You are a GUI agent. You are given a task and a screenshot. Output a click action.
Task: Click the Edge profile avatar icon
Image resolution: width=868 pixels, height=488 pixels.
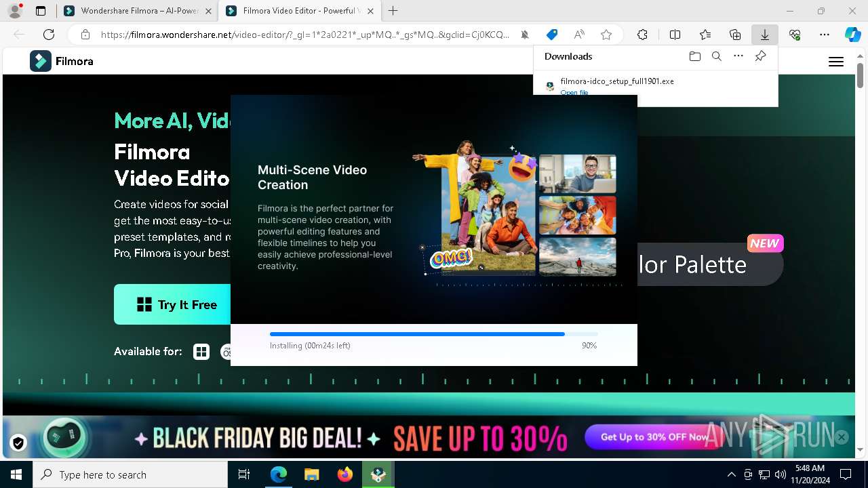(14, 11)
